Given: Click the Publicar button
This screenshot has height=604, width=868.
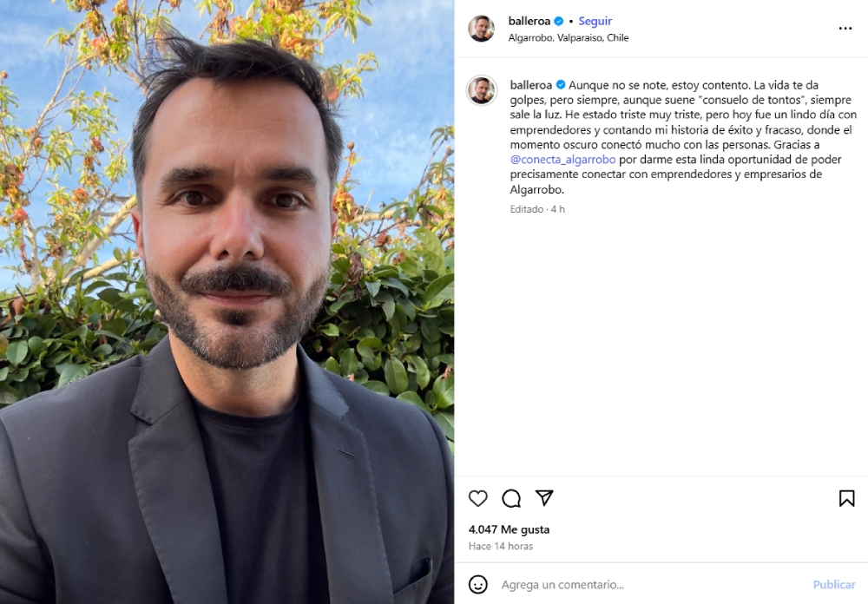Looking at the screenshot, I should coord(833,585).
